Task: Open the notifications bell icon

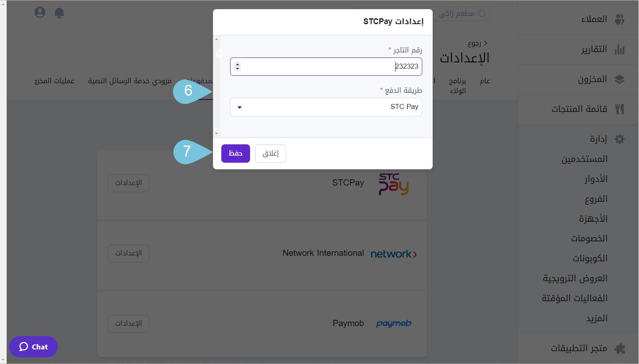Action: tap(59, 12)
